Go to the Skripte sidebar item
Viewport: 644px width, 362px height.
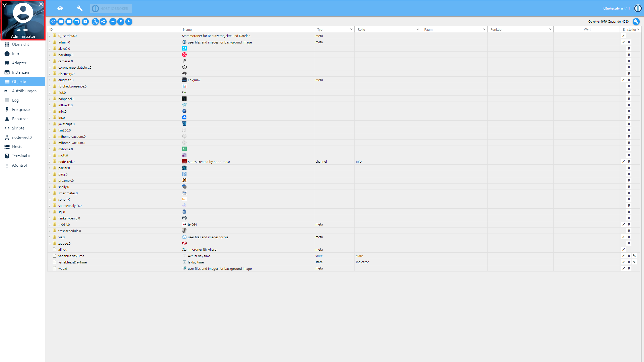click(x=18, y=128)
